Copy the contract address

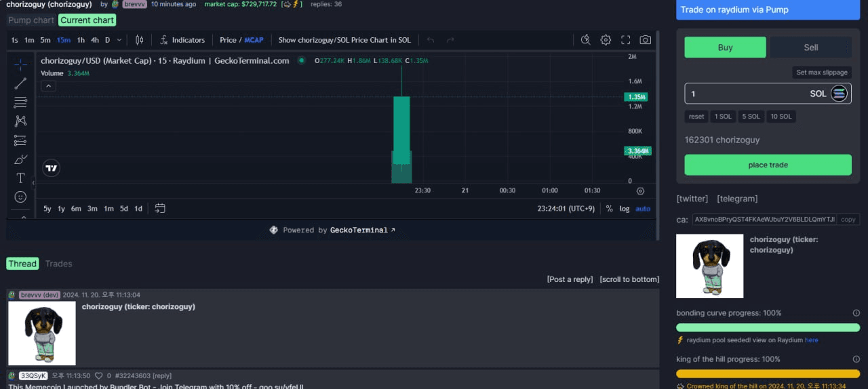(x=848, y=220)
